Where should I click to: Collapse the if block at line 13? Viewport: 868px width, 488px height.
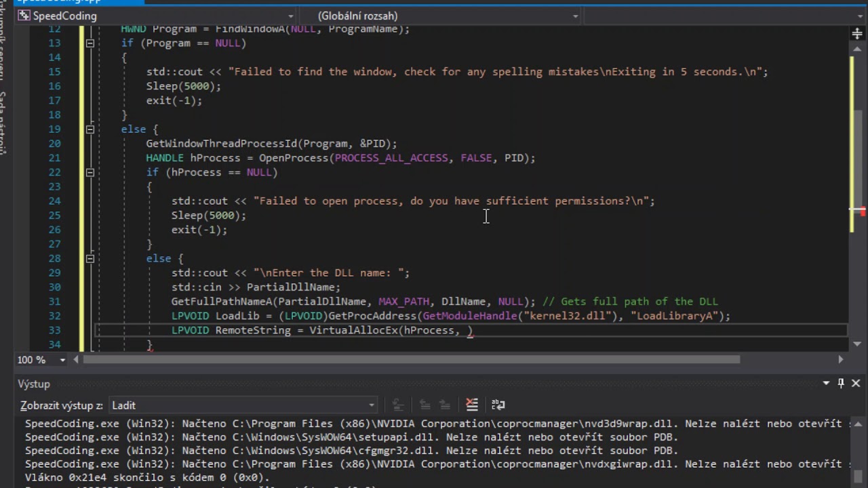click(90, 43)
